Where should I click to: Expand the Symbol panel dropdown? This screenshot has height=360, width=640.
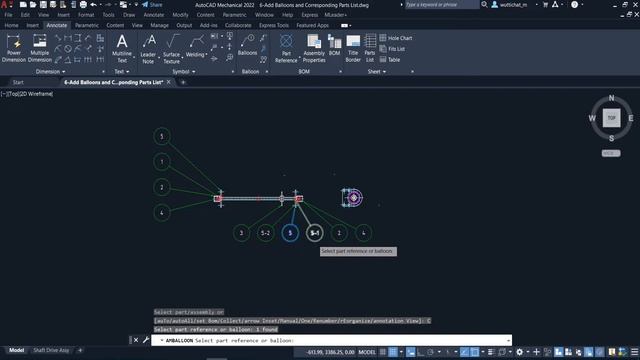(x=183, y=71)
